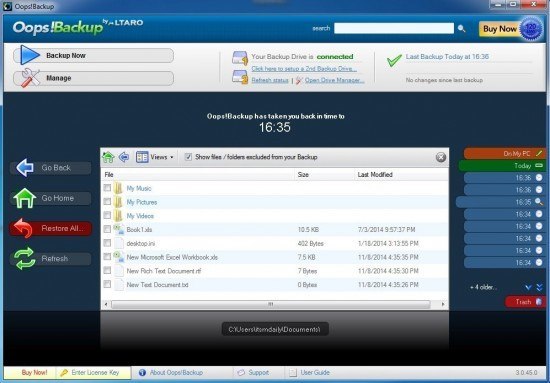Select the desktop.ini file name

coord(141,243)
